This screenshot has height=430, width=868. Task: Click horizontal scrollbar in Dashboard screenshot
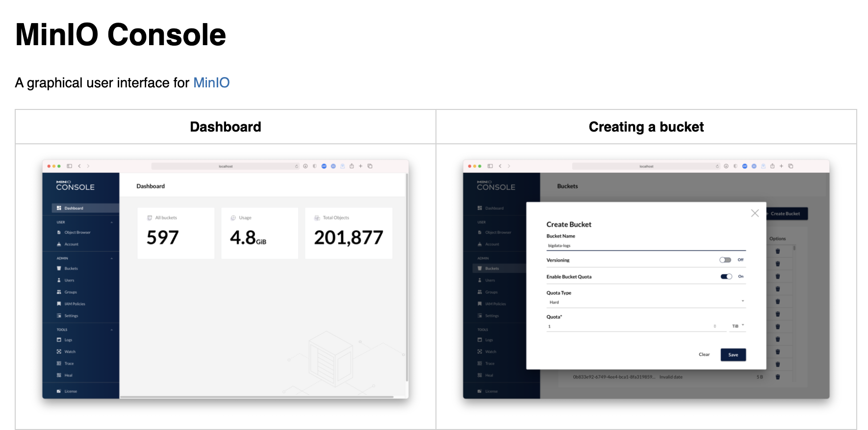click(x=256, y=397)
